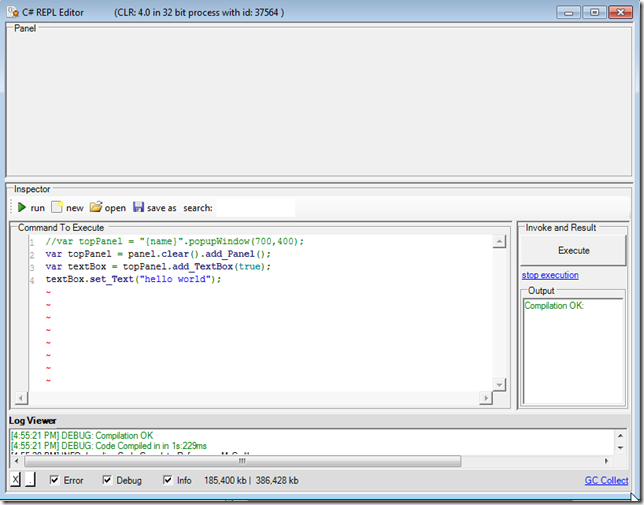Click the open folder icon

coord(95,207)
